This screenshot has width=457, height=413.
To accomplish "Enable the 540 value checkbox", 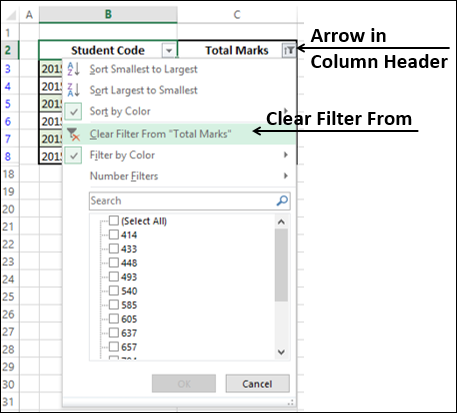I will (114, 290).
